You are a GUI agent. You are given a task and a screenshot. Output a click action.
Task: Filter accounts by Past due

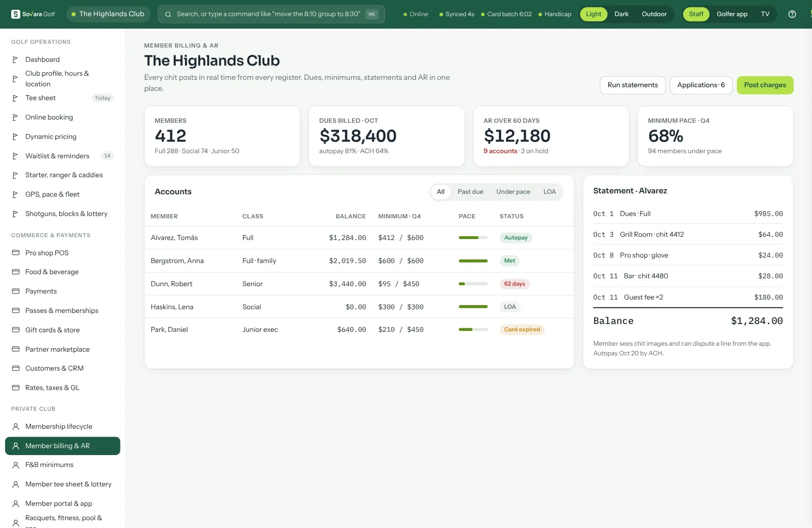(470, 192)
